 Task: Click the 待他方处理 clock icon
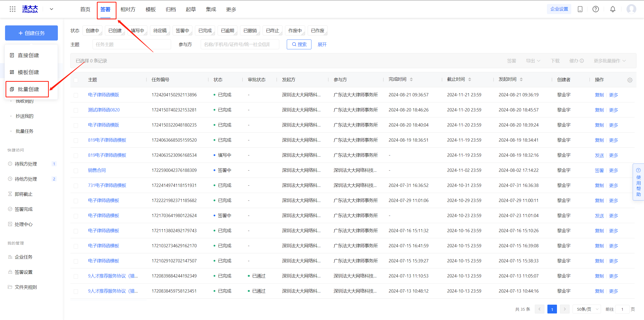[10, 179]
